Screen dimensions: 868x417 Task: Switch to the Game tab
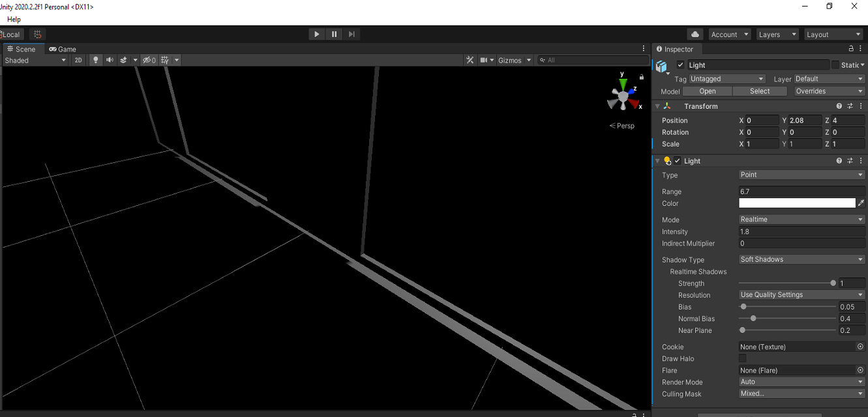(63, 49)
